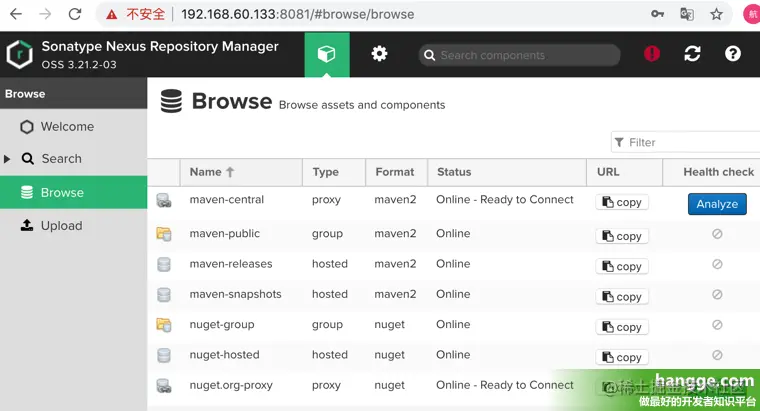
Task: Click the red system status alert icon
Action: (x=651, y=54)
